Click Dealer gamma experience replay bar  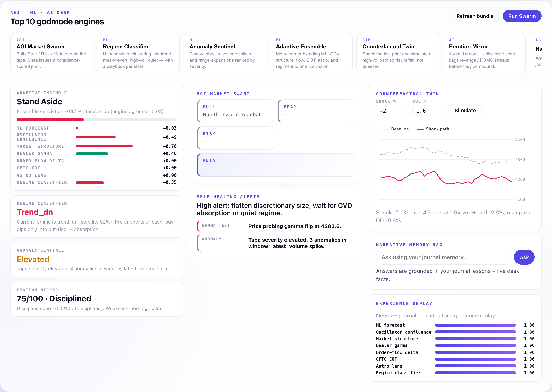(475, 345)
